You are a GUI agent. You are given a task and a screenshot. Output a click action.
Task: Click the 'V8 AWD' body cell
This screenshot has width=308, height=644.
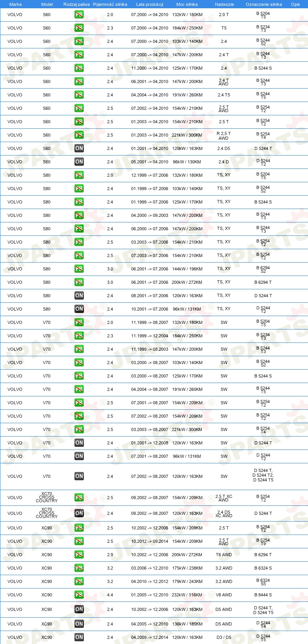pyautogui.click(x=224, y=595)
